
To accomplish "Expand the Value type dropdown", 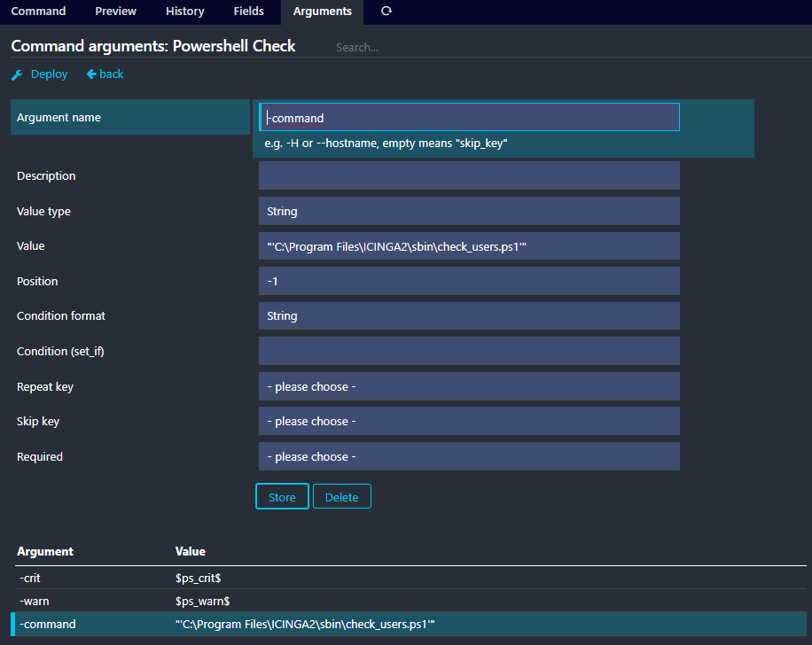I will point(469,211).
